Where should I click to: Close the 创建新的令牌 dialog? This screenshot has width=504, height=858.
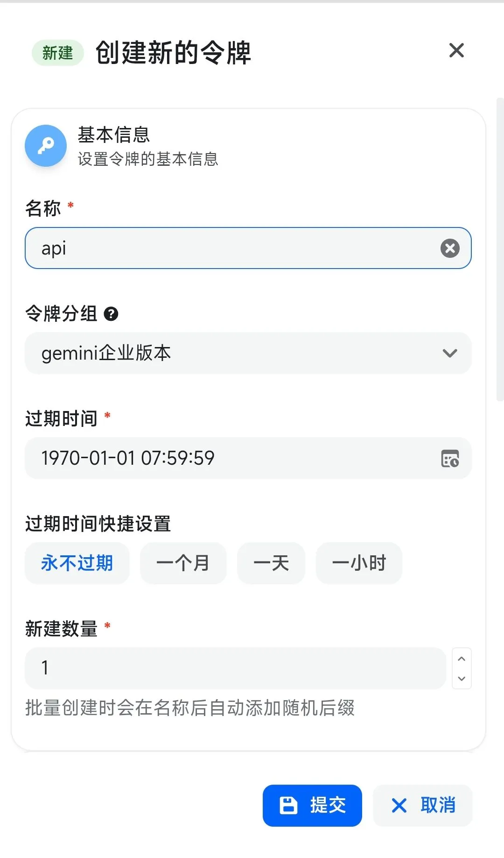[456, 51]
